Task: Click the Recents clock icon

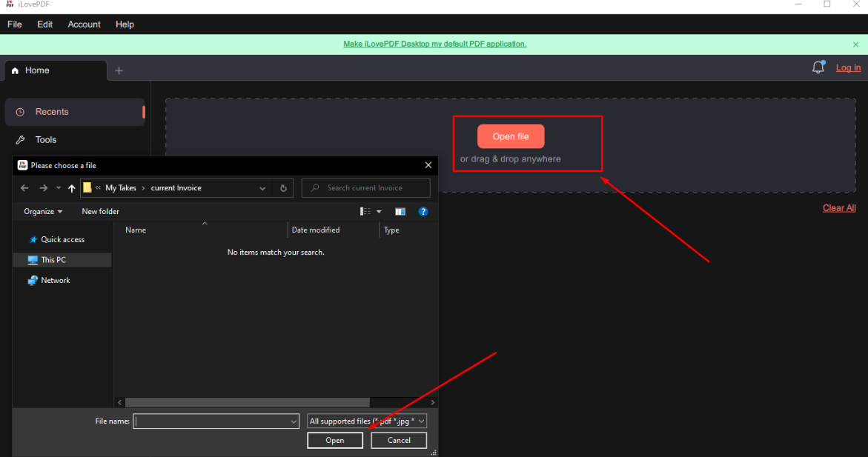Action: click(x=20, y=112)
